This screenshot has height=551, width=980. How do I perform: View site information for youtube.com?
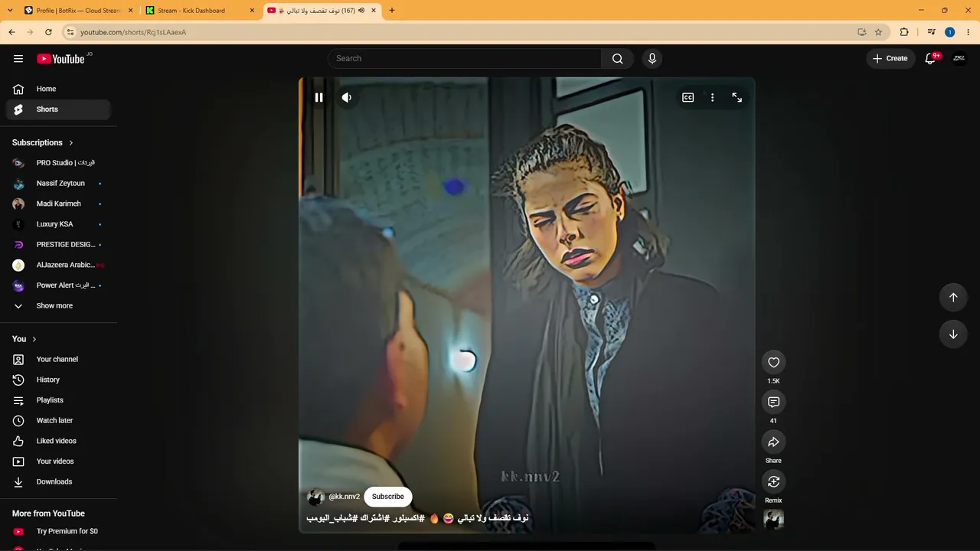(70, 32)
